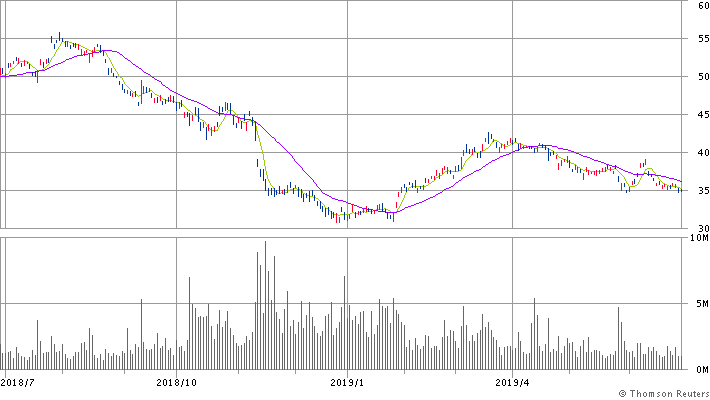The height and width of the screenshot is (400, 710).
Task: Click the 60 price axis label
Action: pos(704,5)
